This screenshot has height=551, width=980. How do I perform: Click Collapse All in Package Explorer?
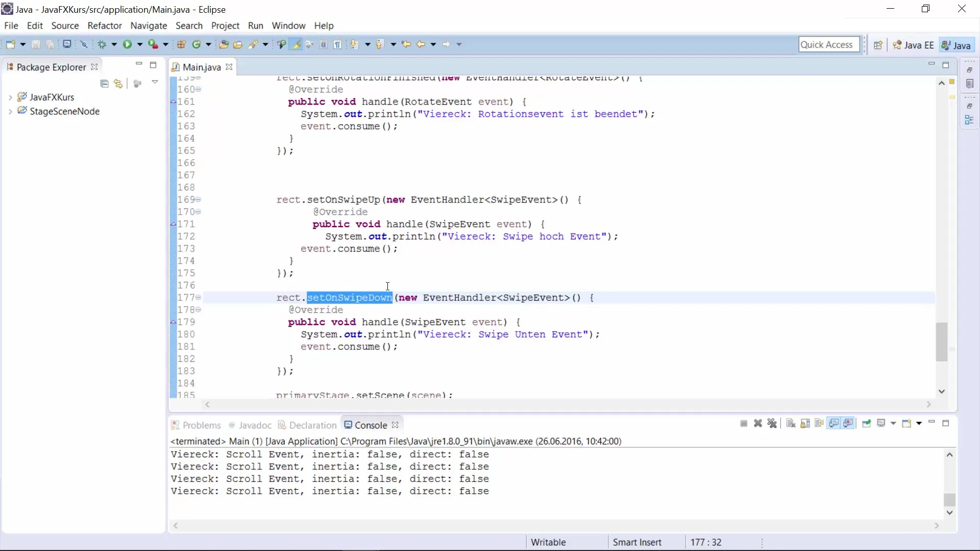coord(105,84)
